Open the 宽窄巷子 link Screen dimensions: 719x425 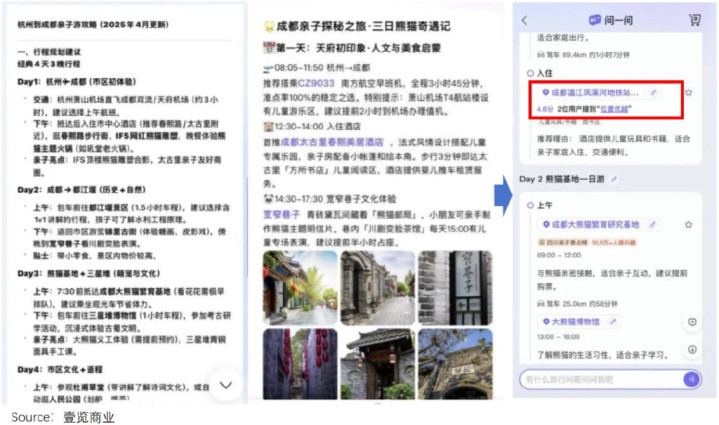click(281, 214)
